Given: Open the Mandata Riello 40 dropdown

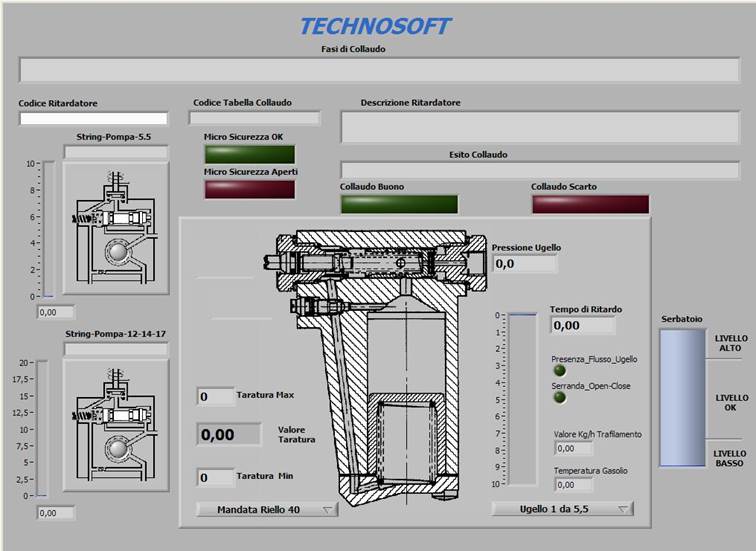Looking at the screenshot, I should click(x=267, y=510).
